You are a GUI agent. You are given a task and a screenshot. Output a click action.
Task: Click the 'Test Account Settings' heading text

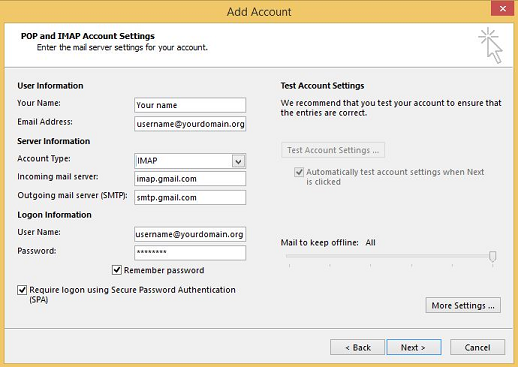click(322, 86)
